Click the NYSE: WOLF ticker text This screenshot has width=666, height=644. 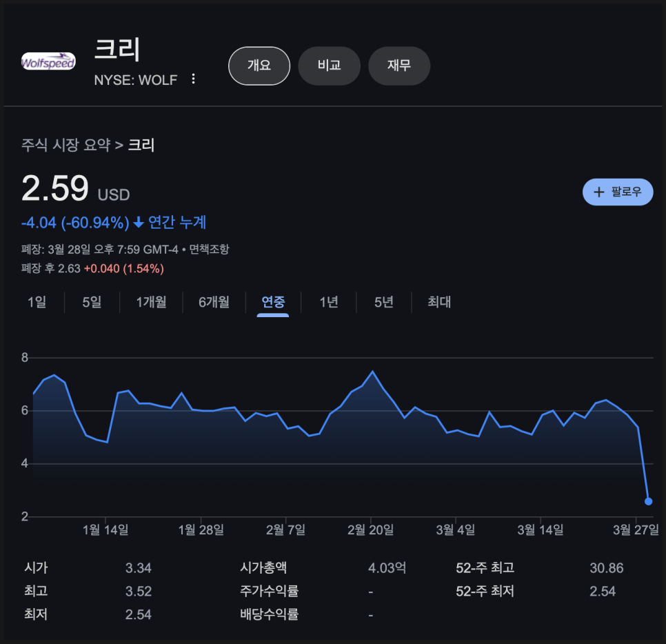[136, 80]
